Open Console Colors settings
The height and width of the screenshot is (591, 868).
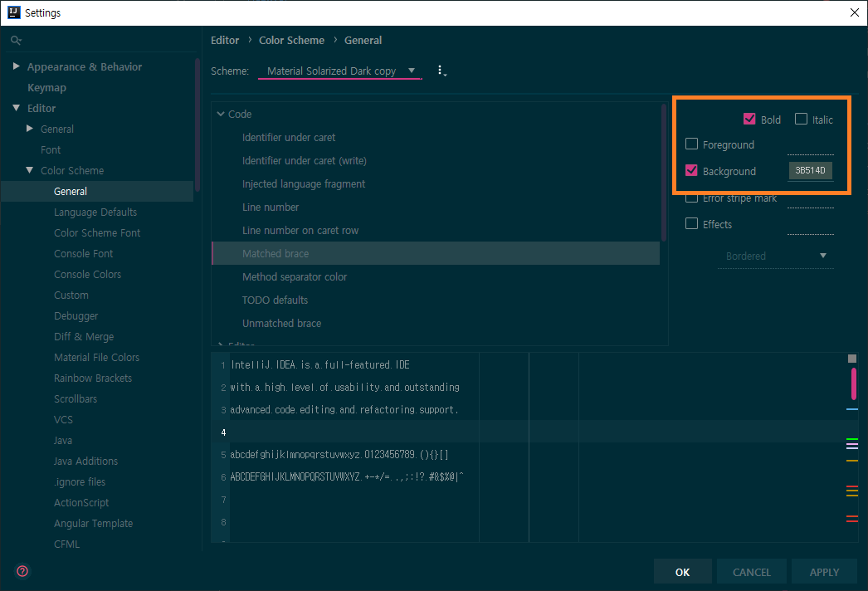click(x=87, y=274)
